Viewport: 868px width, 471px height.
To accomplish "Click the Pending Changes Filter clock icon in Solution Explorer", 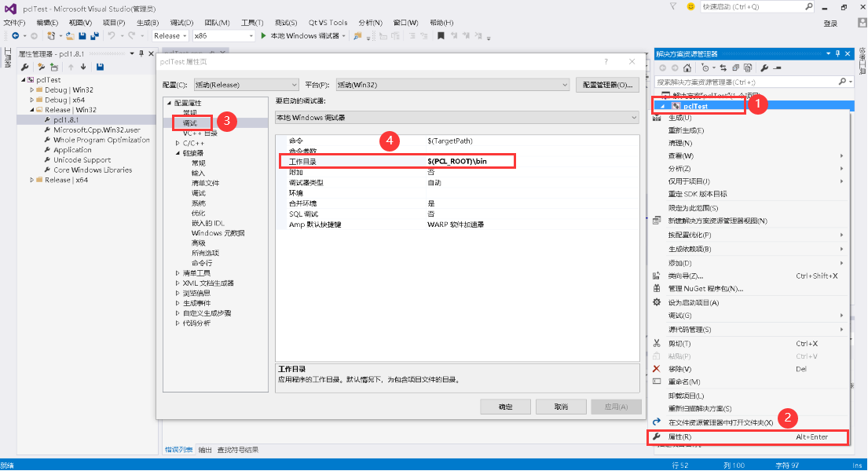I will coord(705,68).
